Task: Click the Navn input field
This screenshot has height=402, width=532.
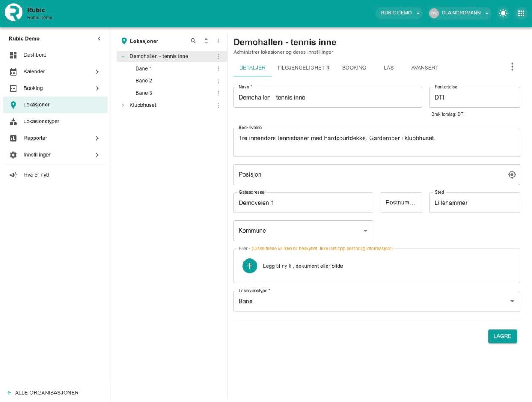Action: click(328, 98)
